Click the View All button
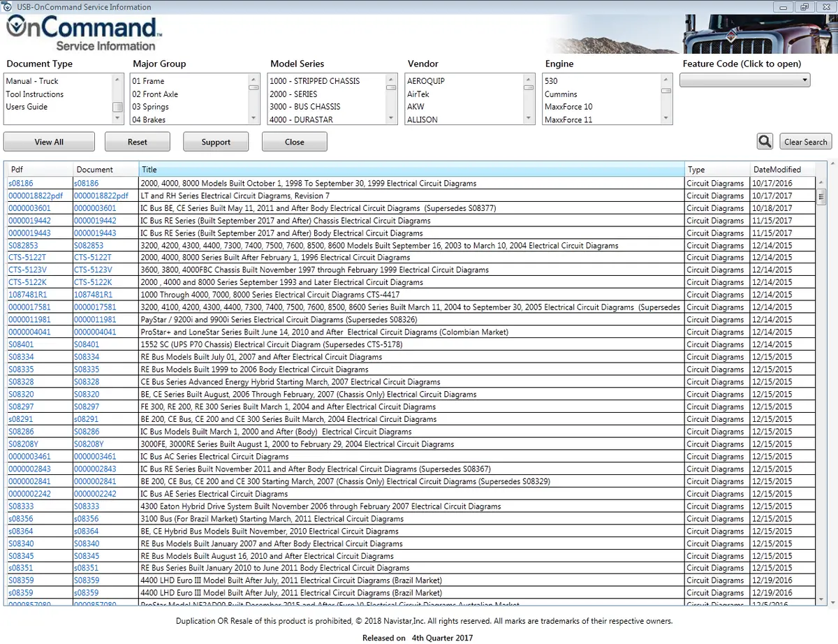The width and height of the screenshot is (838, 644). (x=49, y=142)
